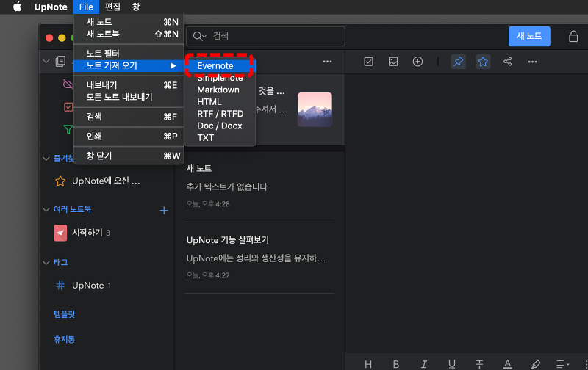The image size is (588, 370).
Task: Open the UpNote 기능 살펴보기 note
Action: (x=259, y=258)
